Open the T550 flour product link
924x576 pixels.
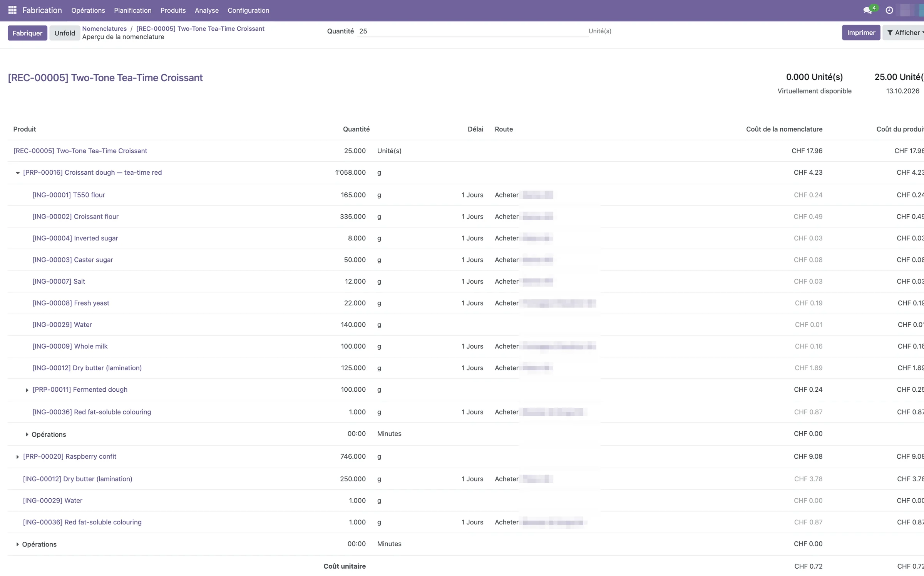point(69,195)
